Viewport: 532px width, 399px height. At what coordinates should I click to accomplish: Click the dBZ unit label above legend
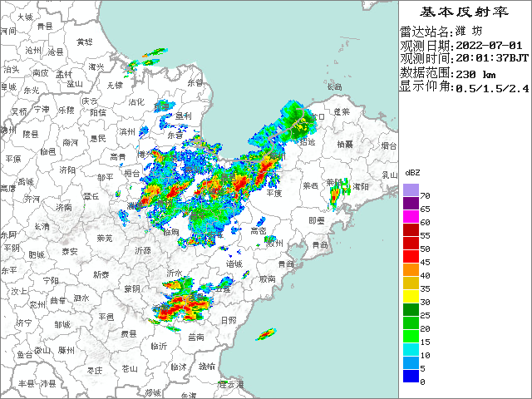pyautogui.click(x=412, y=175)
